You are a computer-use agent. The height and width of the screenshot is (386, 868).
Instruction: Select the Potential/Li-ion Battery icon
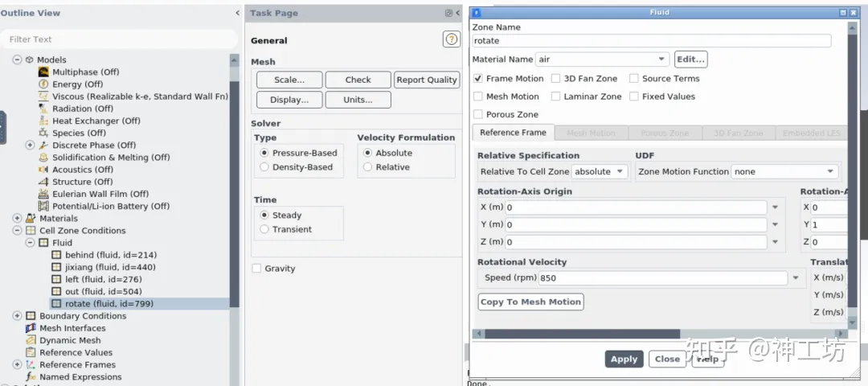click(x=43, y=206)
